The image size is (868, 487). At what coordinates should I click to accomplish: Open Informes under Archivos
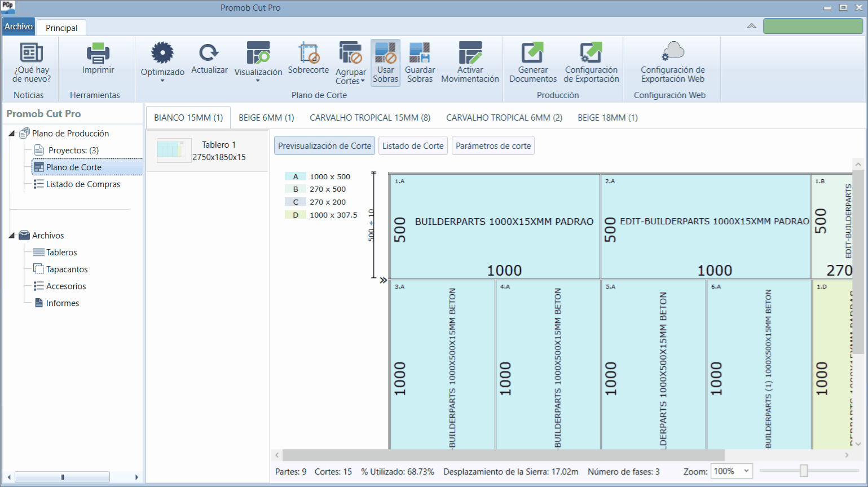pyautogui.click(x=63, y=303)
